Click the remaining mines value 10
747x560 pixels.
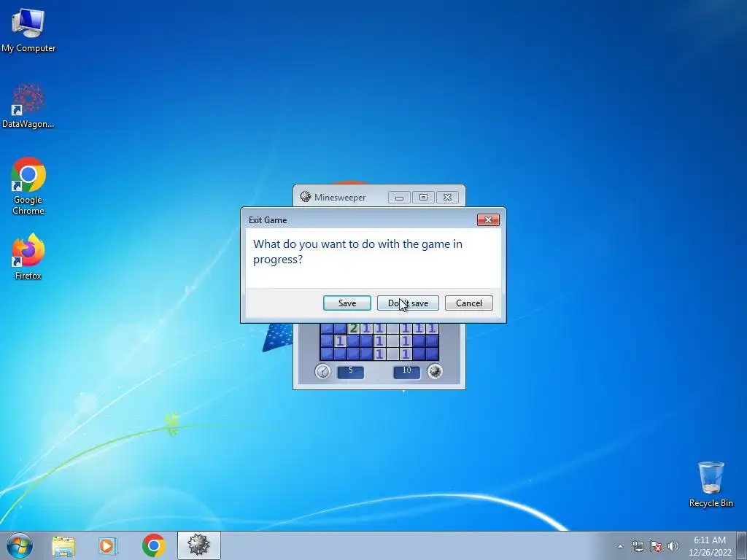click(407, 372)
